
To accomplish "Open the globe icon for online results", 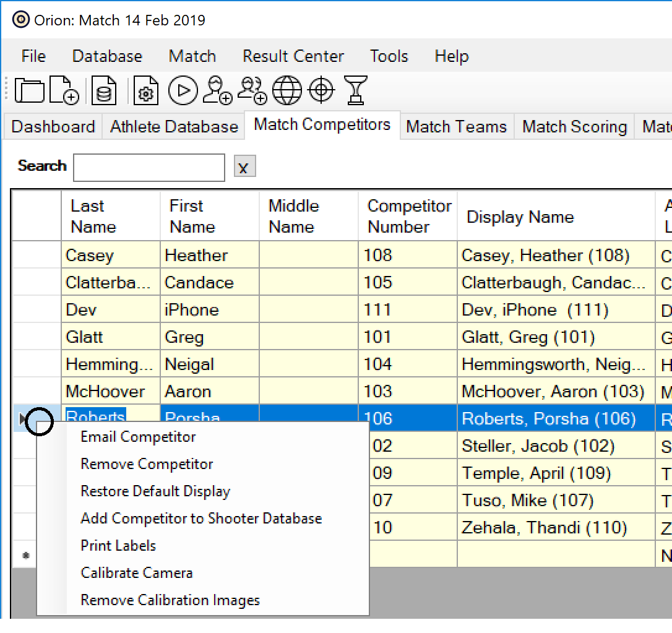I will pyautogui.click(x=286, y=90).
